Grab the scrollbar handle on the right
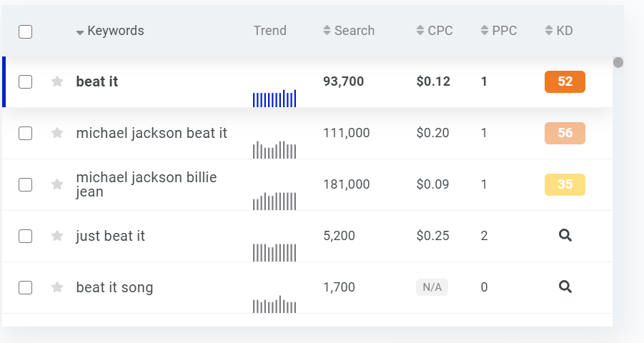The image size is (644, 343). point(618,63)
